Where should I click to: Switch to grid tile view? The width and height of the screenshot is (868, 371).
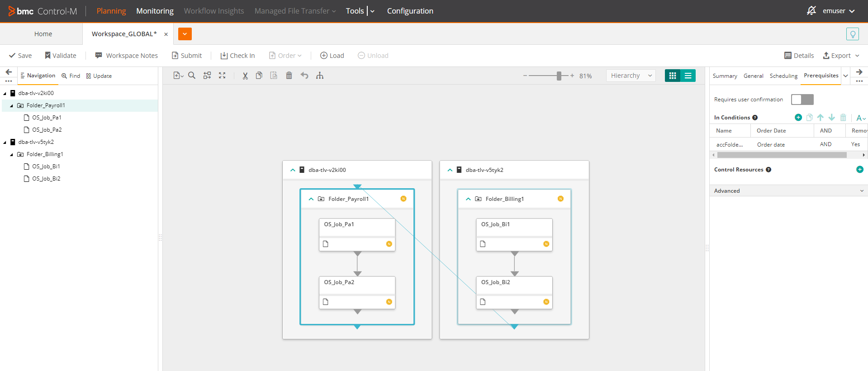point(673,76)
